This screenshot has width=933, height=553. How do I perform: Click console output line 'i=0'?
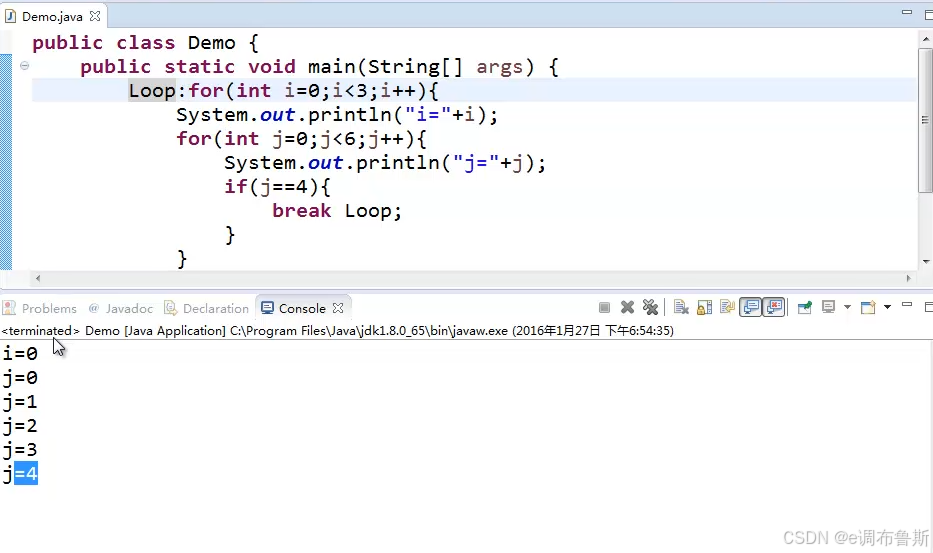(20, 354)
